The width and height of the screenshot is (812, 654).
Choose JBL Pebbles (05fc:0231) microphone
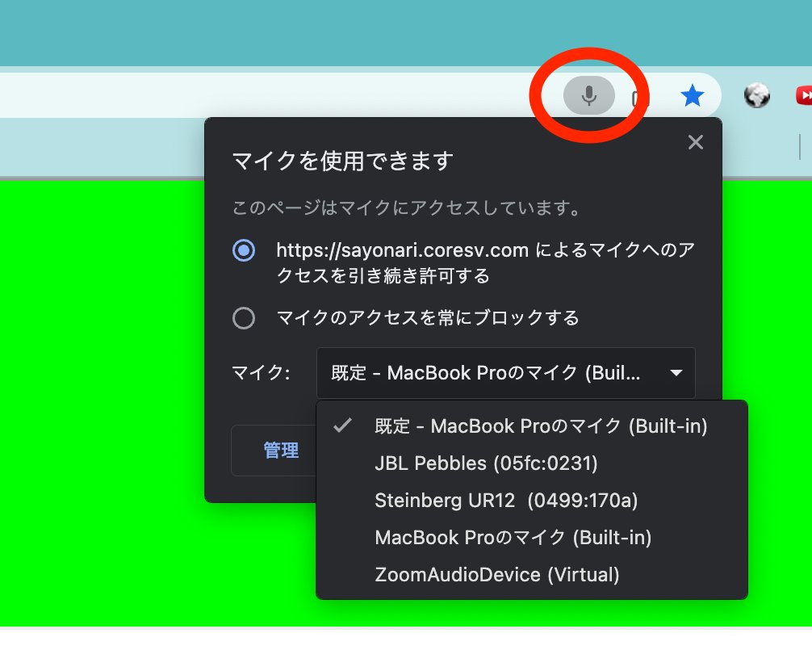pyautogui.click(x=532, y=463)
